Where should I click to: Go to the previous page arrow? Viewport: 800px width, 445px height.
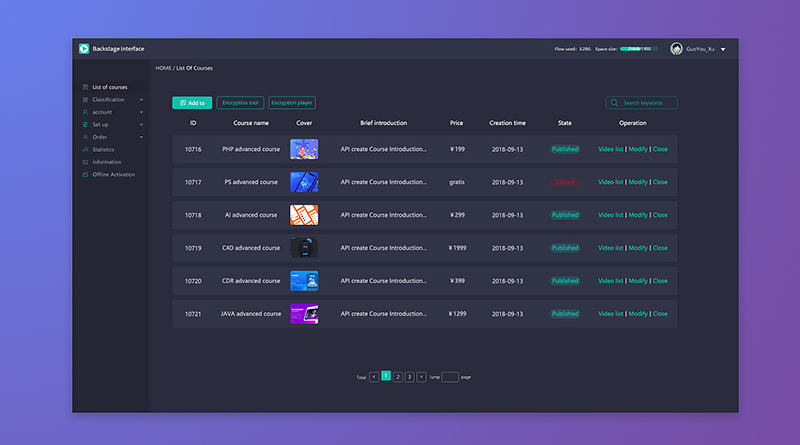374,377
